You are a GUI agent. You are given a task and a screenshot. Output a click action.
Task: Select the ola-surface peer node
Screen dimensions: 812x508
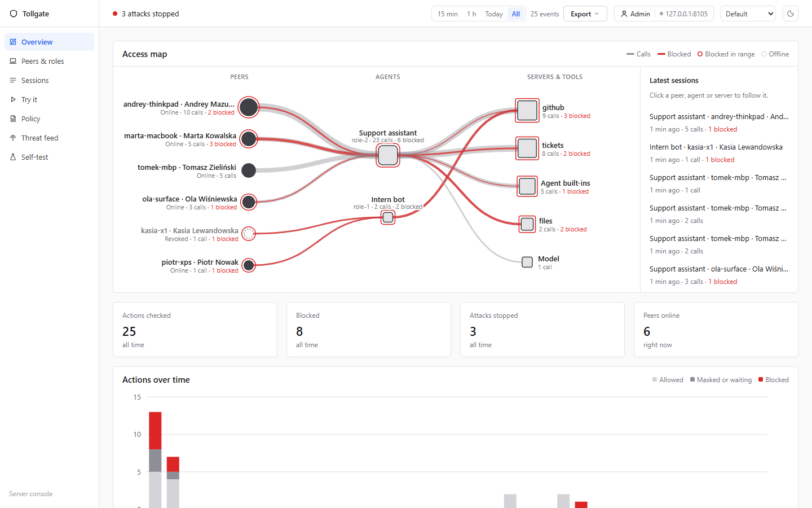click(249, 202)
